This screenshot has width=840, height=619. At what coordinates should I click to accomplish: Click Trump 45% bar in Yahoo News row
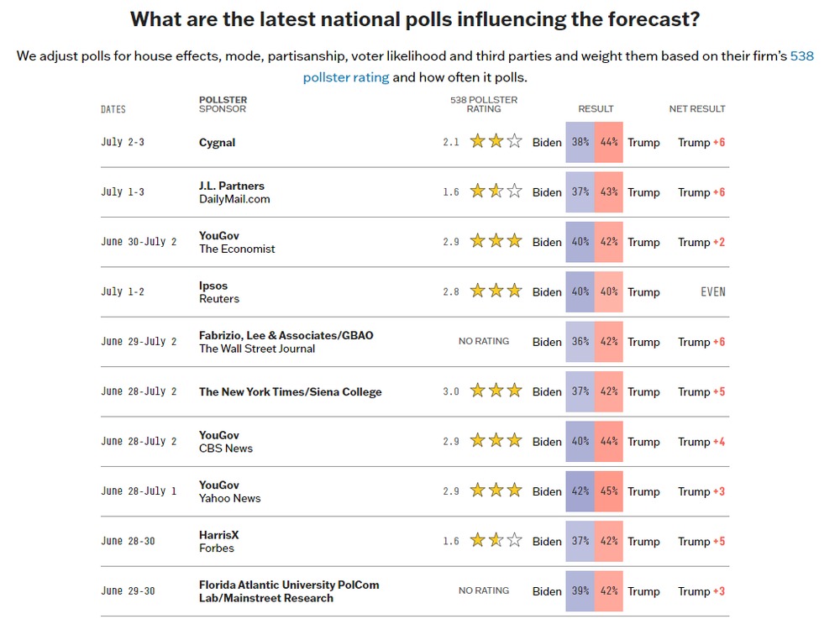pos(608,491)
